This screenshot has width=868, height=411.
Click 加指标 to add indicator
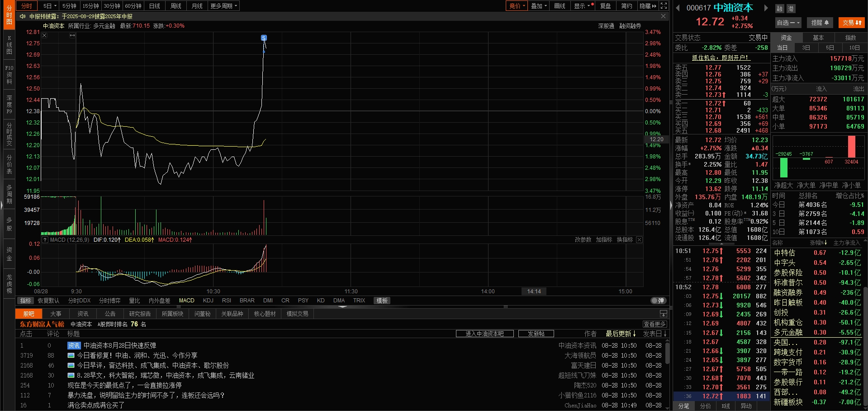pyautogui.click(x=604, y=240)
